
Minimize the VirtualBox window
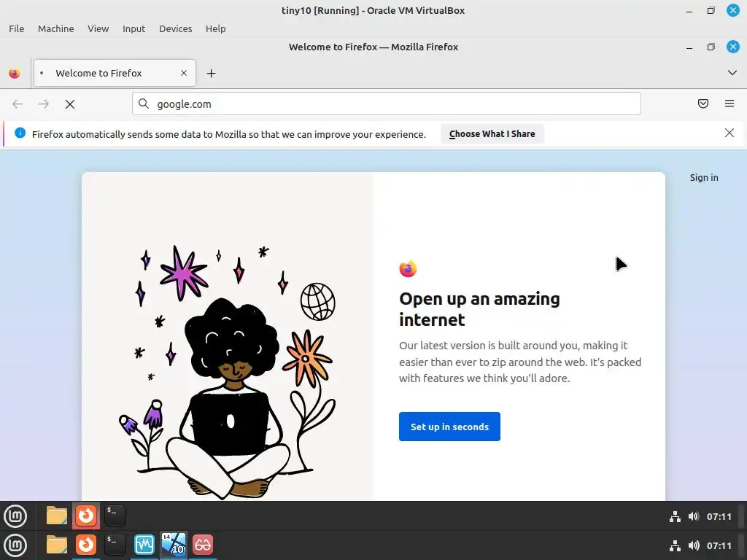click(x=689, y=10)
